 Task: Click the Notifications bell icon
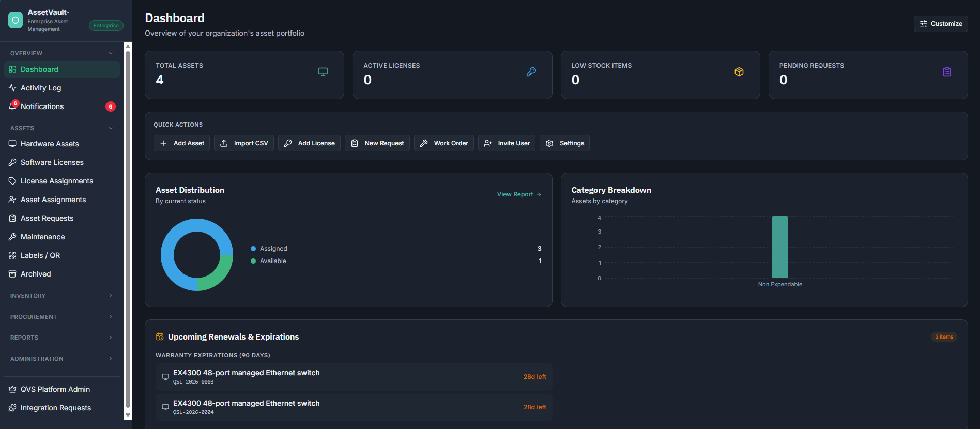(x=12, y=106)
